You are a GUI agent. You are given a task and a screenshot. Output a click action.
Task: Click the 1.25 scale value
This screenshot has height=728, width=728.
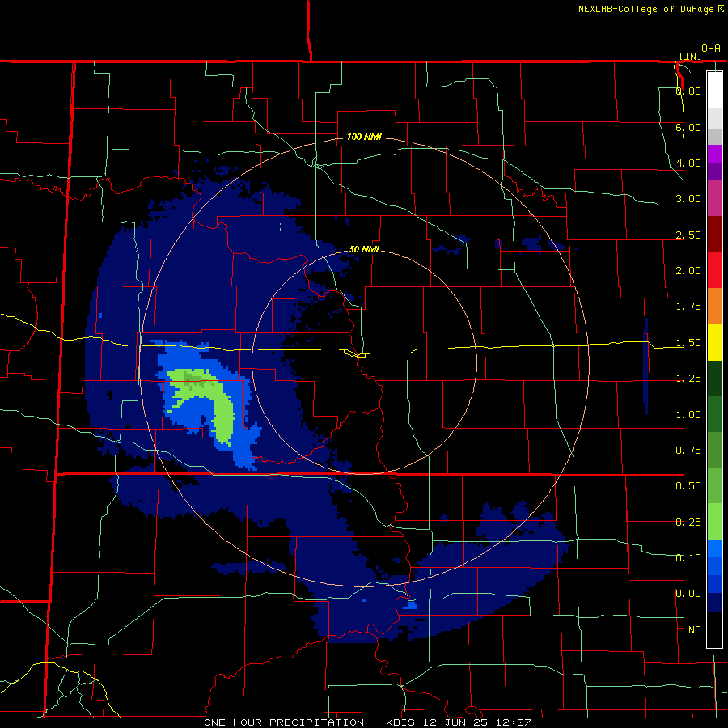point(688,379)
